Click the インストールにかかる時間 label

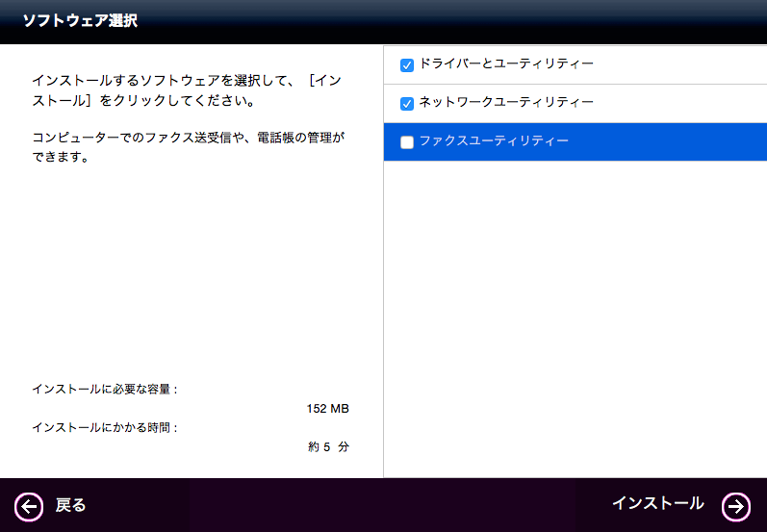(105, 426)
